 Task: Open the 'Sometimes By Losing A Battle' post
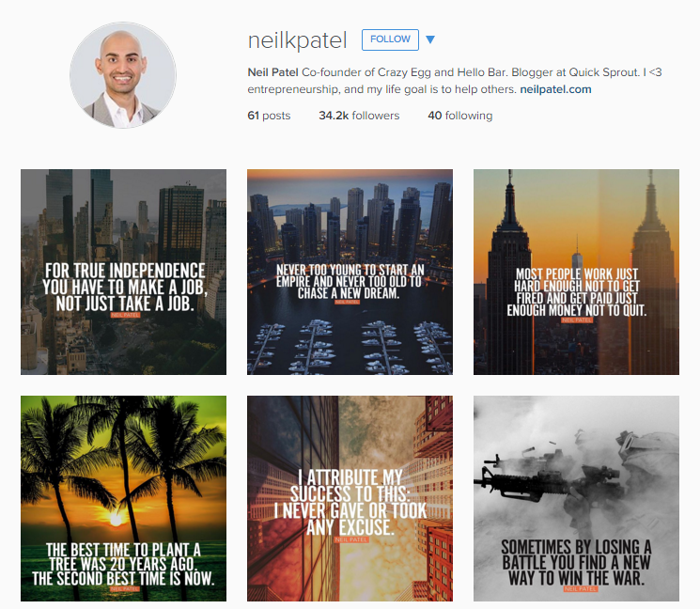pos(576,498)
